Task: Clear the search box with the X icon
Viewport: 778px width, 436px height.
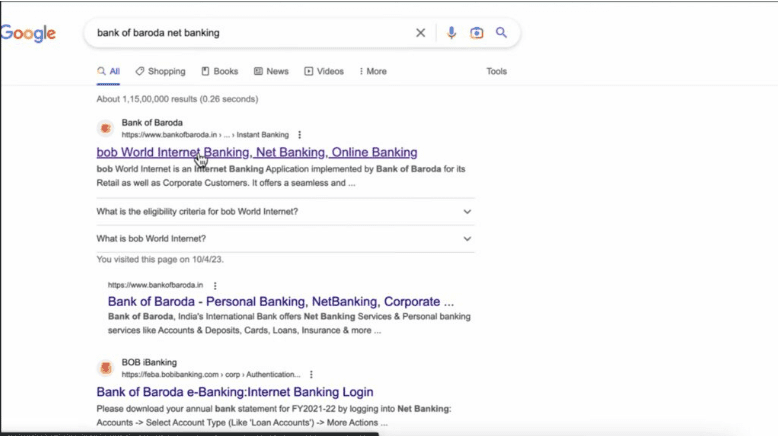Action: [x=420, y=33]
